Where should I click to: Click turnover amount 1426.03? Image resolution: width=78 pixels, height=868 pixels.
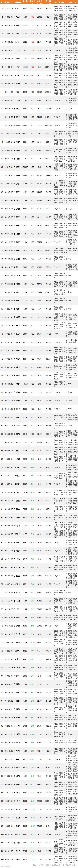48,84
